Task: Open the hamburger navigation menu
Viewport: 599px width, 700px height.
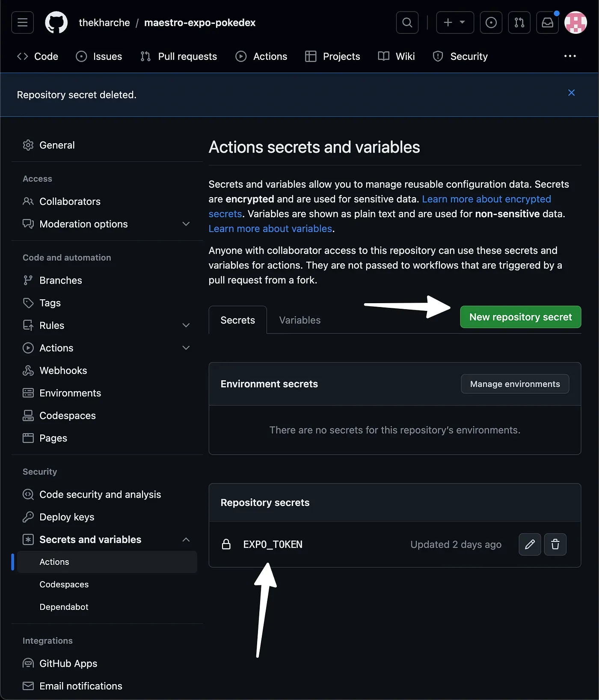Action: (23, 23)
